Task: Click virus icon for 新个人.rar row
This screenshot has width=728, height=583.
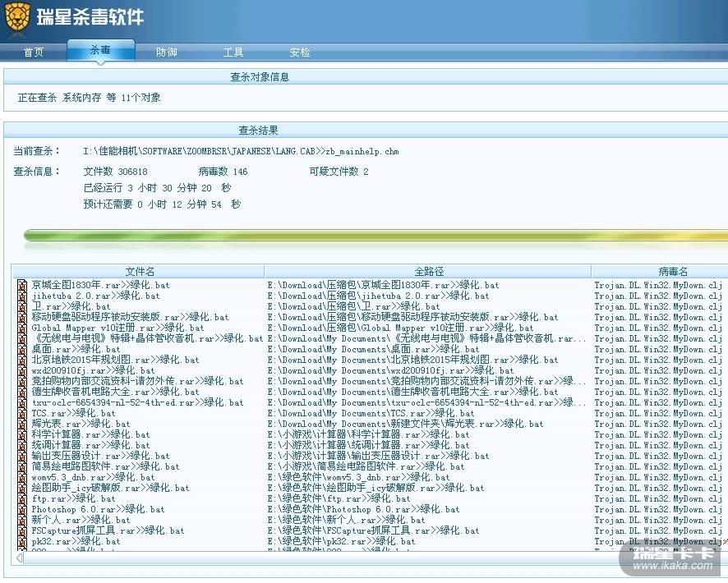Action: [22, 520]
